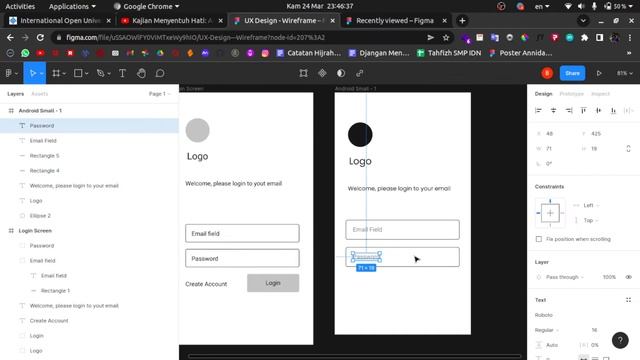Click the Align bottom icon
640x360 pixels.
click(613, 111)
